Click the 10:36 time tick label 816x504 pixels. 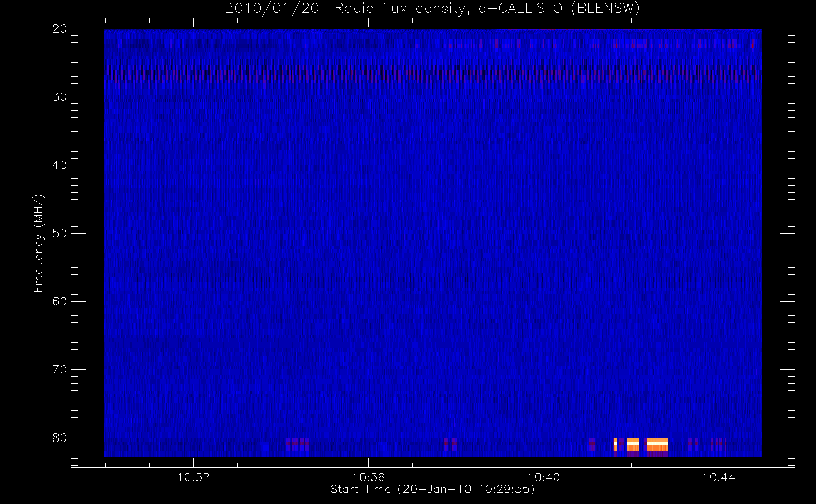[x=369, y=477]
